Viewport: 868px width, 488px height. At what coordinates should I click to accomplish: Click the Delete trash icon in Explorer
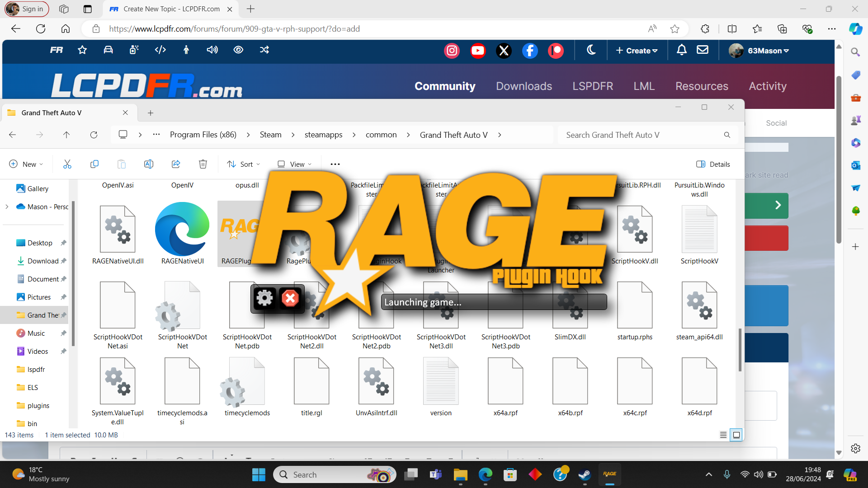[203, 164]
